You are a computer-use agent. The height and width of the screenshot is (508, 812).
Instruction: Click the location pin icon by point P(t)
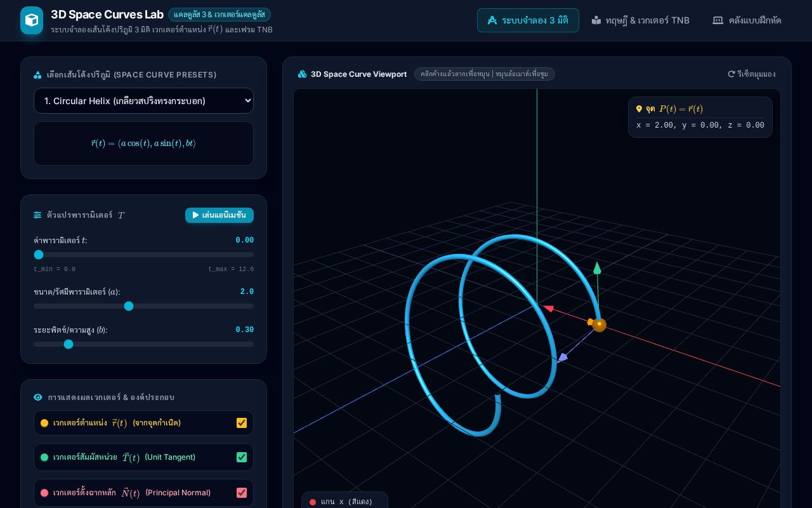pos(639,109)
